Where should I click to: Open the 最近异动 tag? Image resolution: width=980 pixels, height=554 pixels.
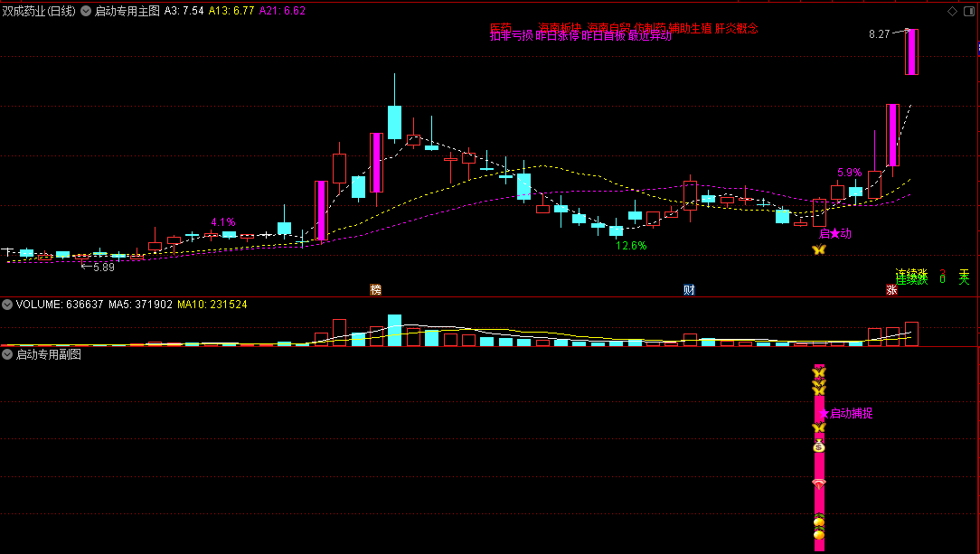650,36
